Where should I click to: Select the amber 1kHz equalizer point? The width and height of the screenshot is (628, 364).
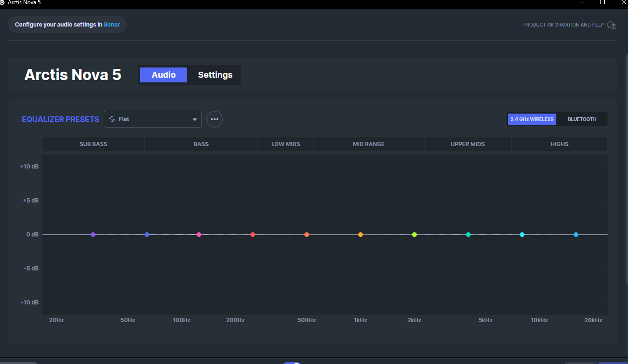[x=360, y=235]
